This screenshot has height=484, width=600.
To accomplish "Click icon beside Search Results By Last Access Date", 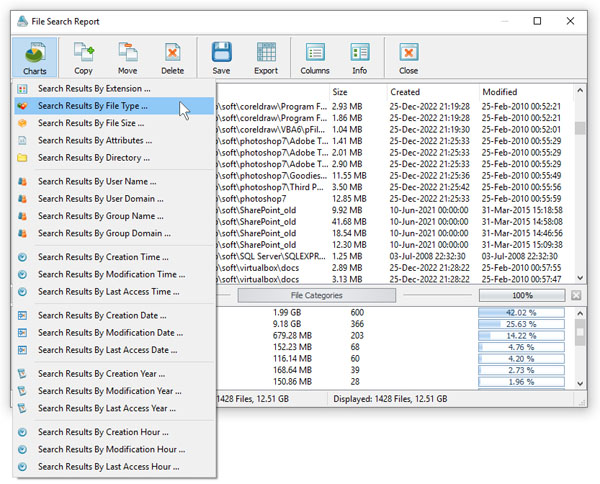I will point(23,350).
